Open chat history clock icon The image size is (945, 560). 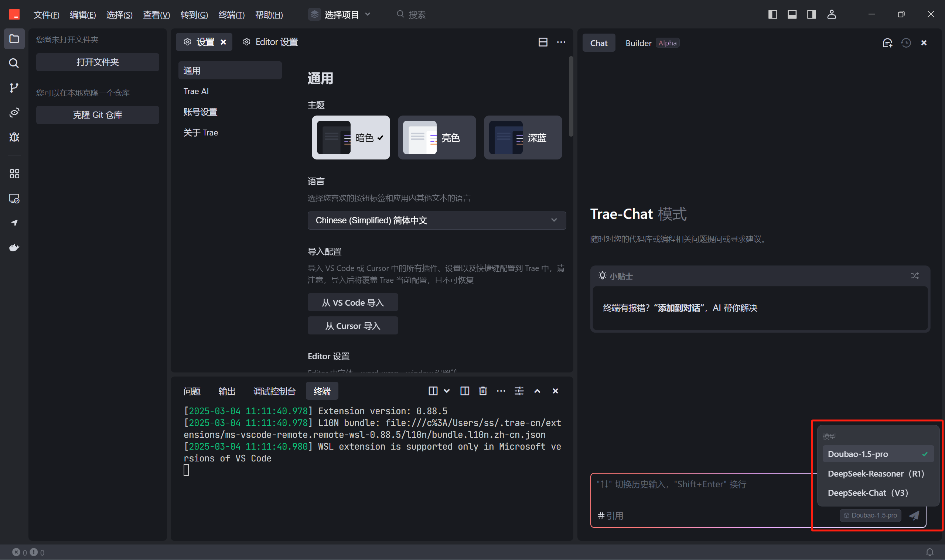[x=906, y=43]
